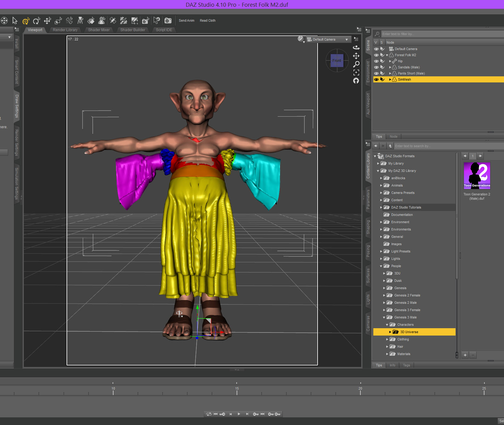Open the Default Camera view dropdown
The image size is (504, 425).
click(x=328, y=39)
